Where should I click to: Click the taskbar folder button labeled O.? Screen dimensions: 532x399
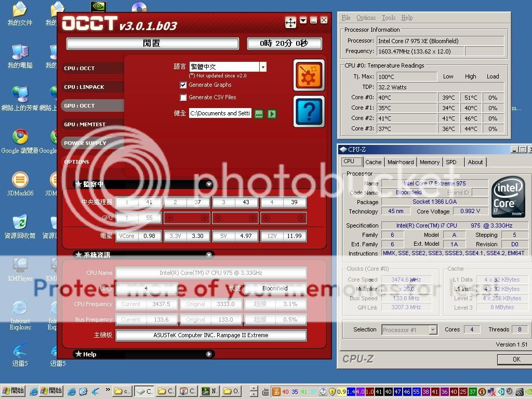(x=231, y=392)
